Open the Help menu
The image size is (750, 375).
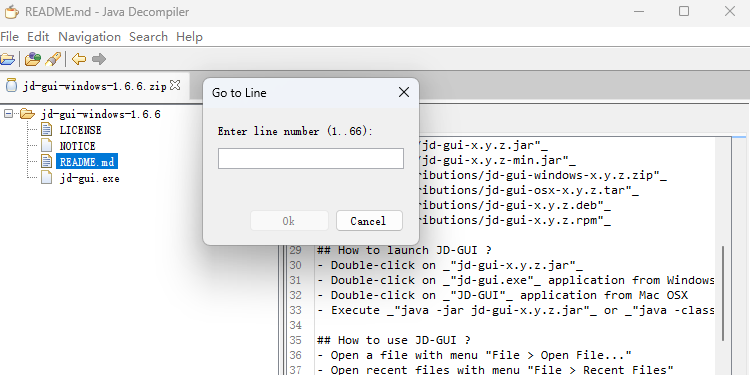point(189,37)
